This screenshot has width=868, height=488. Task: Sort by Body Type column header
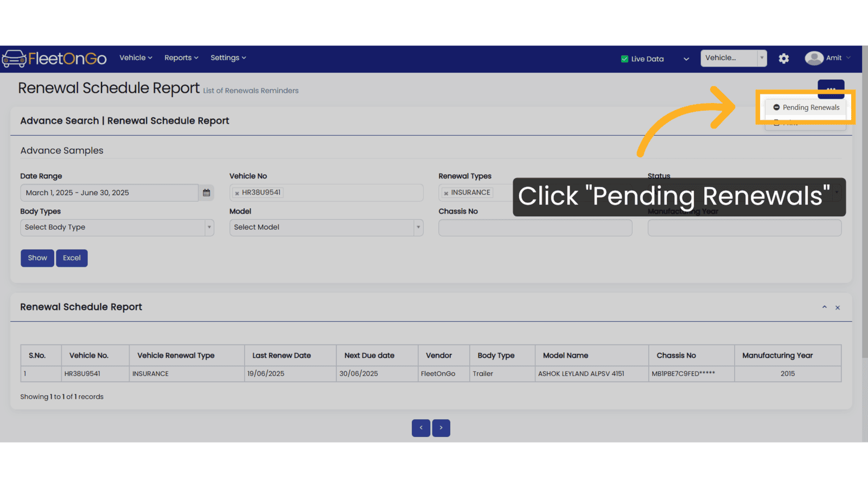point(502,355)
